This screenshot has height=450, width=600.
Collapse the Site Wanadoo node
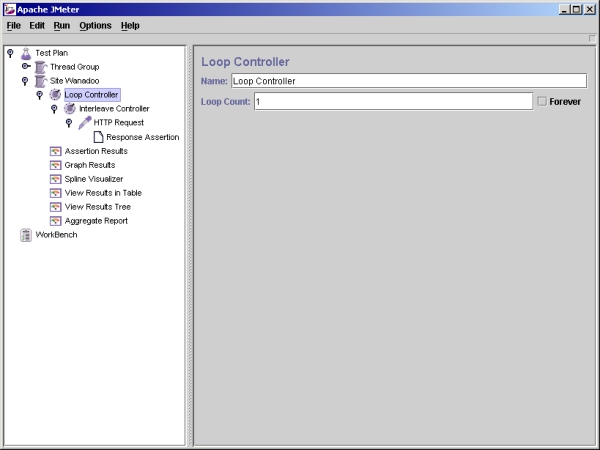point(25,81)
